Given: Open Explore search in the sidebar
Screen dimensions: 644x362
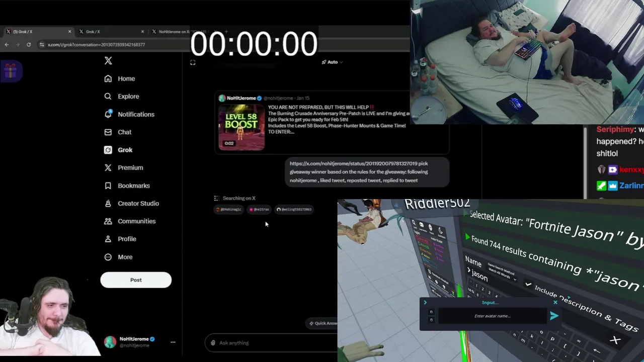Looking at the screenshot, I should (121, 96).
